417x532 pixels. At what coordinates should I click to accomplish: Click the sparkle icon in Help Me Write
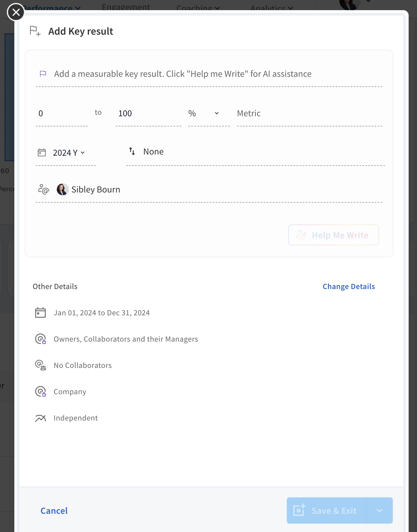301,235
